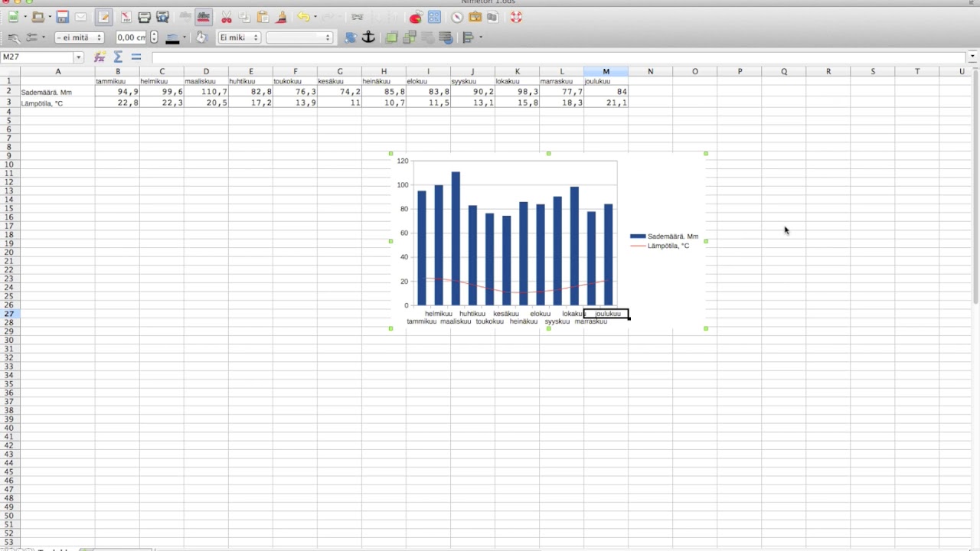Image resolution: width=980 pixels, height=551 pixels.
Task: Copy the selection to clipboard
Action: [244, 17]
